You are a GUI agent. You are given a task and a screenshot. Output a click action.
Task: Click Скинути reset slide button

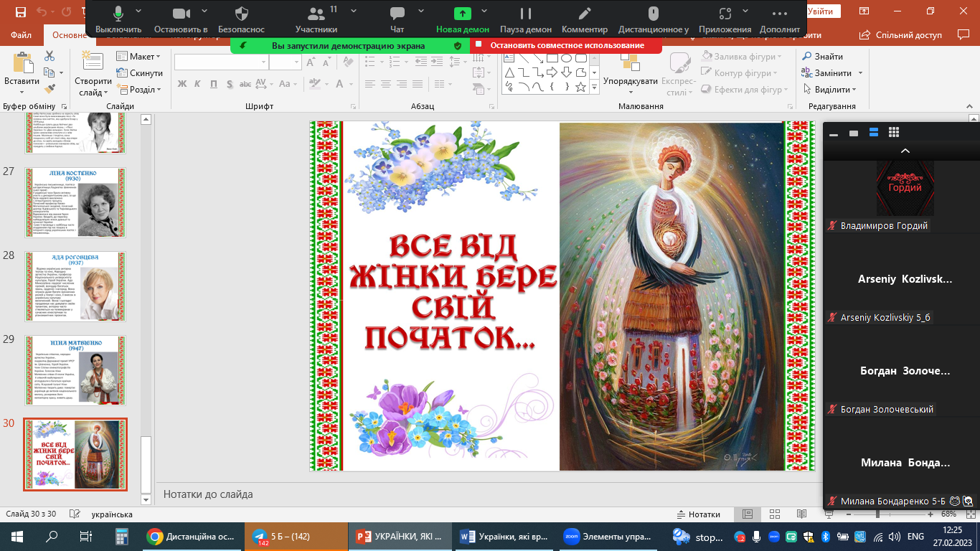coord(140,72)
